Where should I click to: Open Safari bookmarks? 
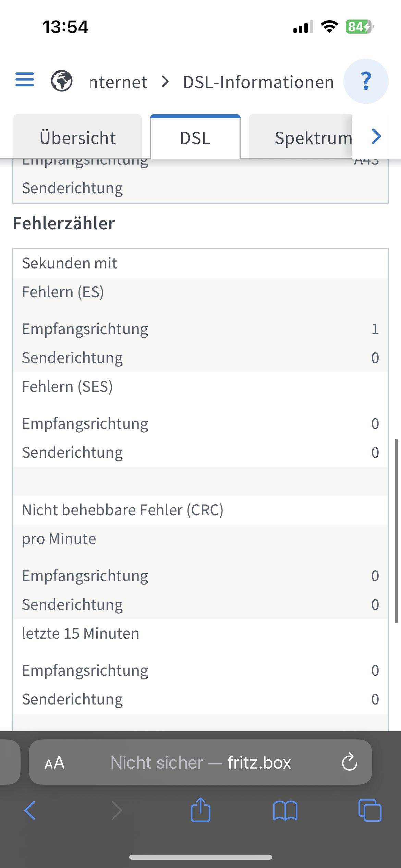(285, 811)
